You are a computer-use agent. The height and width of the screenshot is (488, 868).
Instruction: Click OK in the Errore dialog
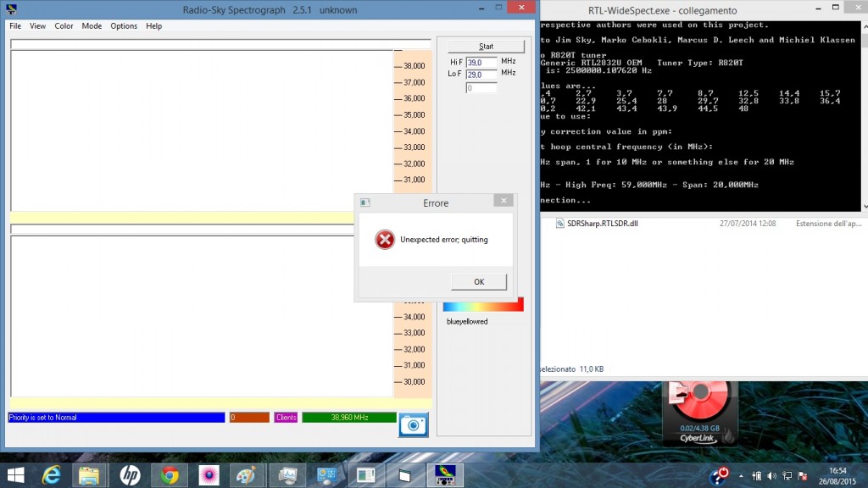pos(478,281)
